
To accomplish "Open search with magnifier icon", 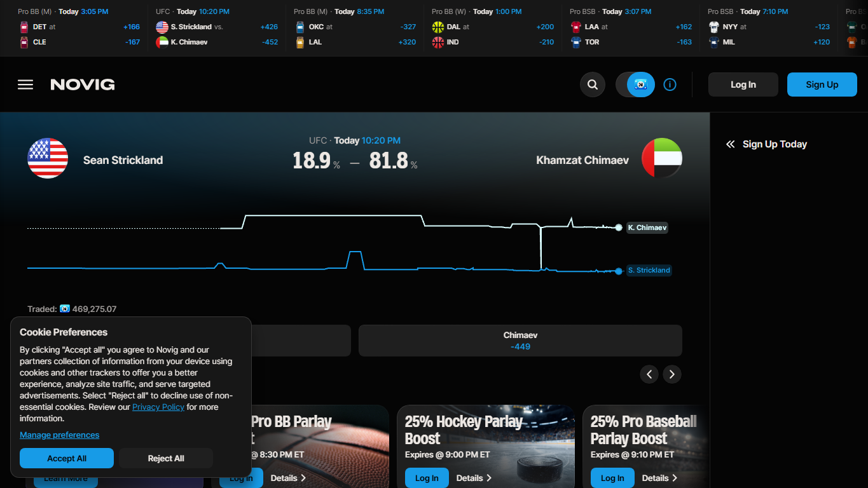I will 593,85.
